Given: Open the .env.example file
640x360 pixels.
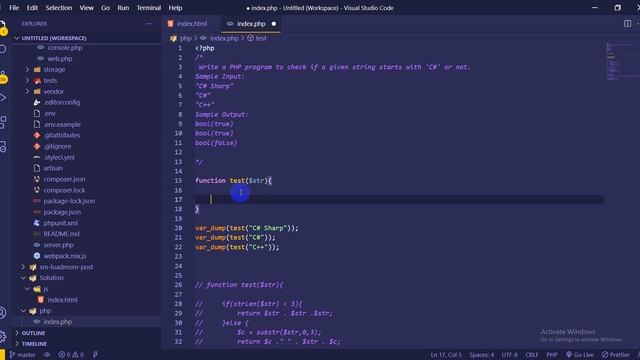Looking at the screenshot, I should [x=62, y=124].
